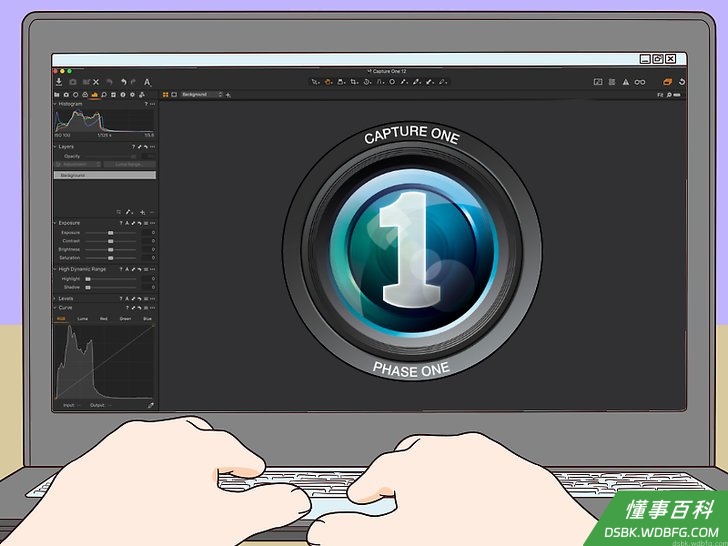
Task: Toggle exposure warning triangle icon
Action: 625,82
